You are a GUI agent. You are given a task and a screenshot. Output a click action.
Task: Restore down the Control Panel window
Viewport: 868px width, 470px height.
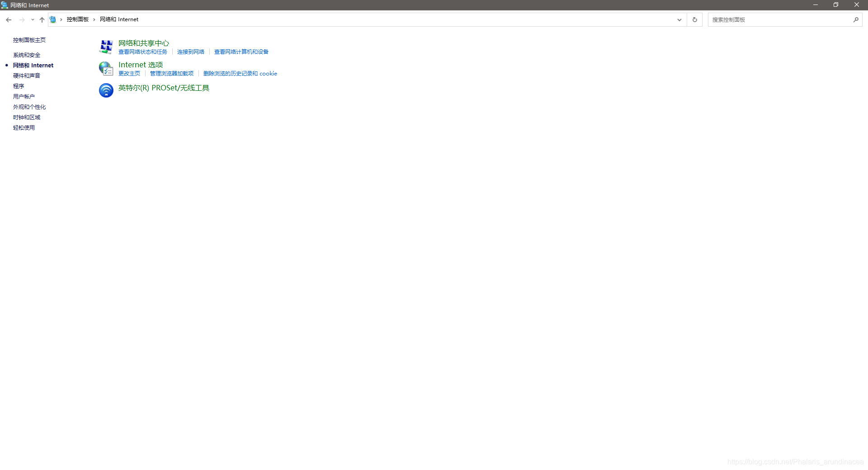(836, 5)
